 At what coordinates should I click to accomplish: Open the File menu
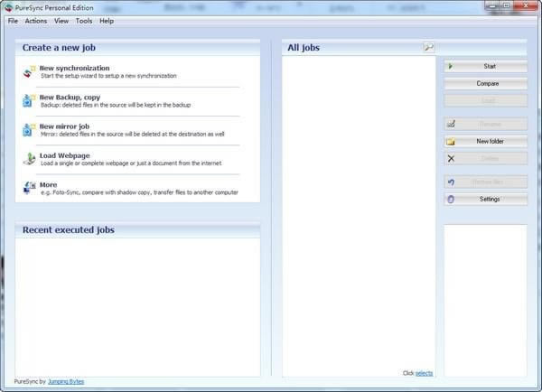coord(13,21)
